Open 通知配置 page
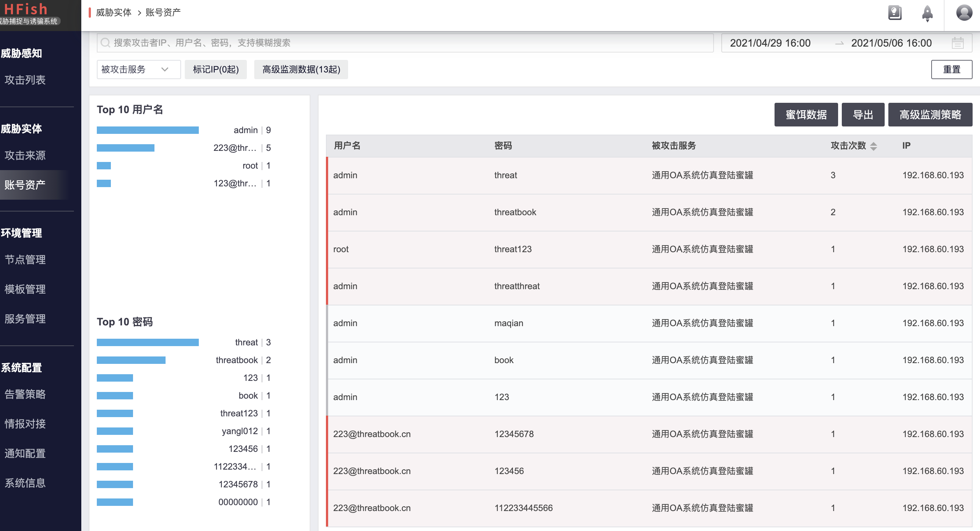The width and height of the screenshot is (980, 531). [x=25, y=454]
